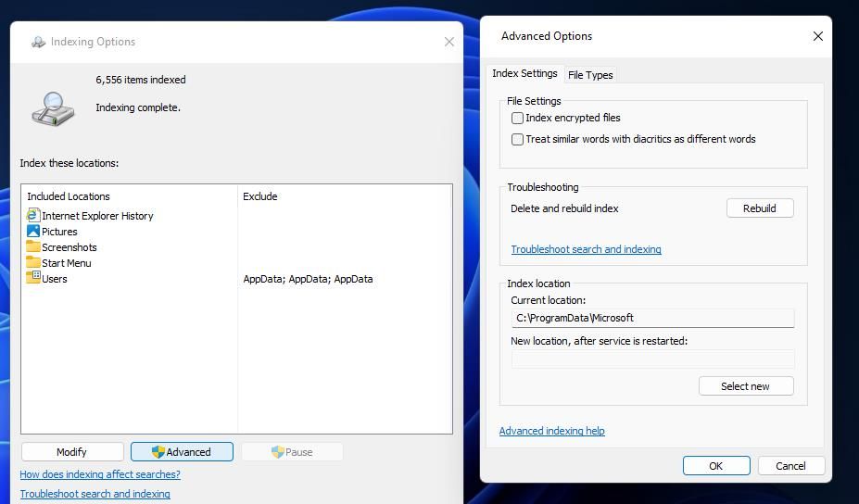Open Troubleshoot link in Indexing Options window
Image resolution: width=859 pixels, height=504 pixels.
95,494
